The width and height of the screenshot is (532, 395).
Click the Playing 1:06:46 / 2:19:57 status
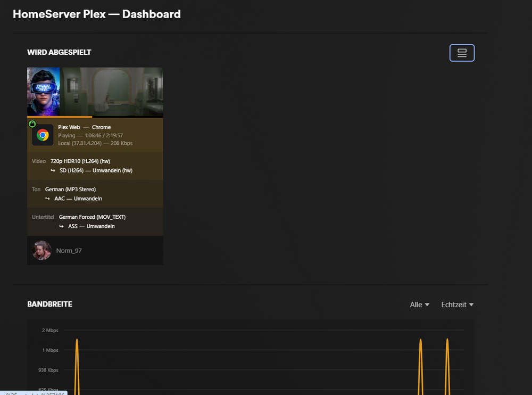pyautogui.click(x=90, y=135)
